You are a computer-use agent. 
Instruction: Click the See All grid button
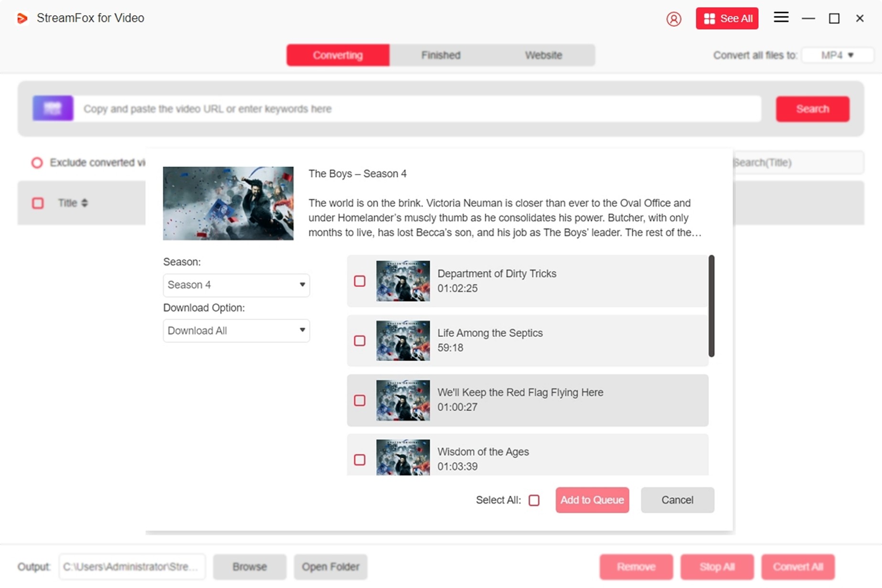click(726, 19)
